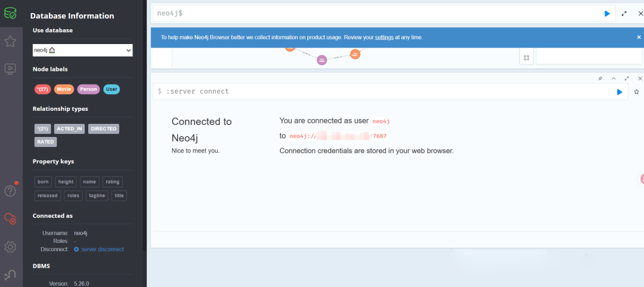Fullscreen the :server connect frame
Viewport: 644px width, 287px height.
pos(627,79)
